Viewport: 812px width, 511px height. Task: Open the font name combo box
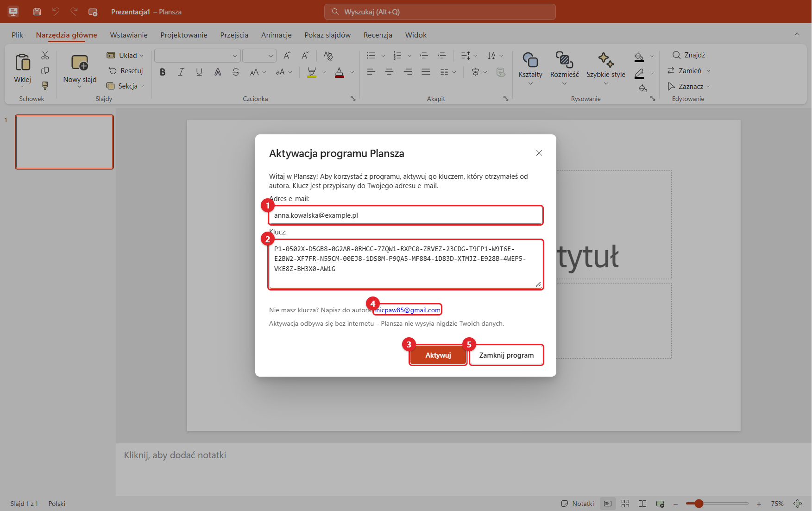[x=197, y=56]
